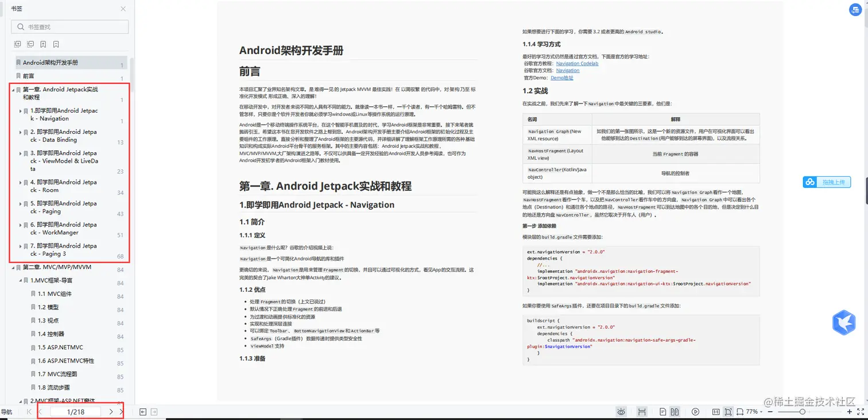Toggle continuous scrolling page layout icon
Image resolution: width=868 pixels, height=420 pixels.
(642, 412)
